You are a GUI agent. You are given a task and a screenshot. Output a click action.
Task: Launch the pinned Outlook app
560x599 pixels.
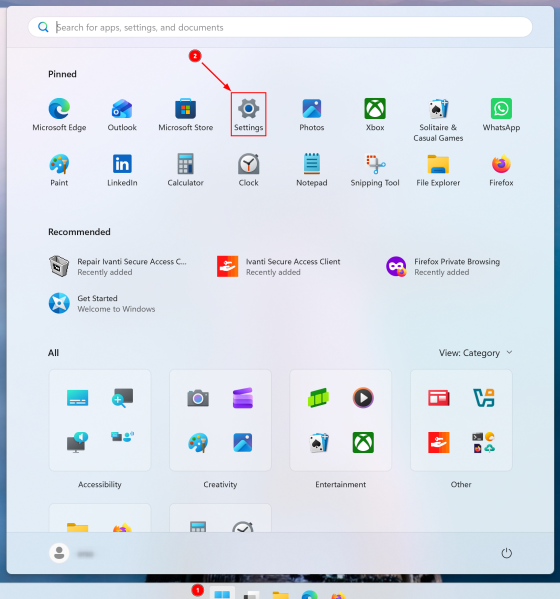pyautogui.click(x=122, y=115)
